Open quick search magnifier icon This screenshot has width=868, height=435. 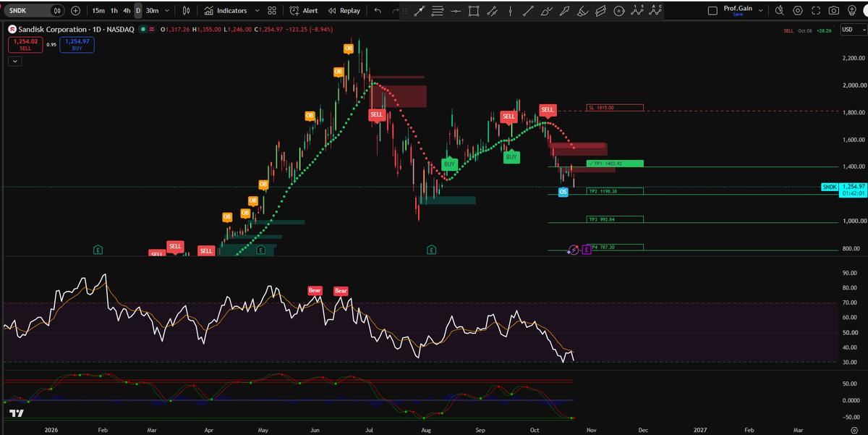click(x=780, y=11)
